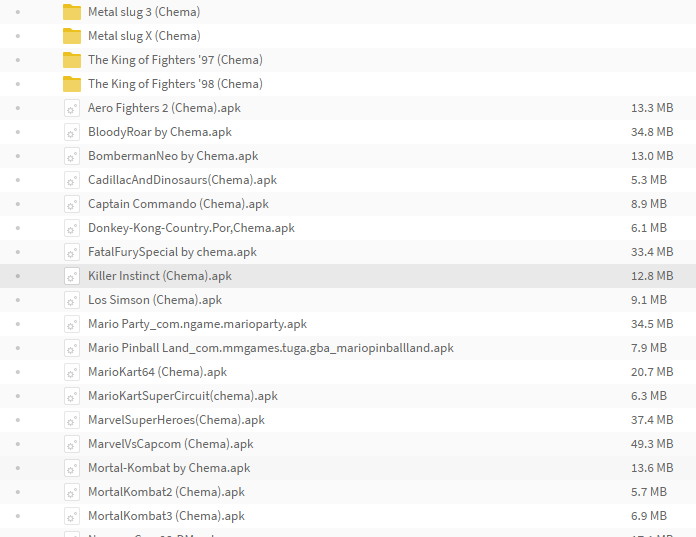Screen dimensions: 696x537
Task: Select Mario Party_com.ngame.marioparty.apk filename
Action: pyautogui.click(x=198, y=324)
